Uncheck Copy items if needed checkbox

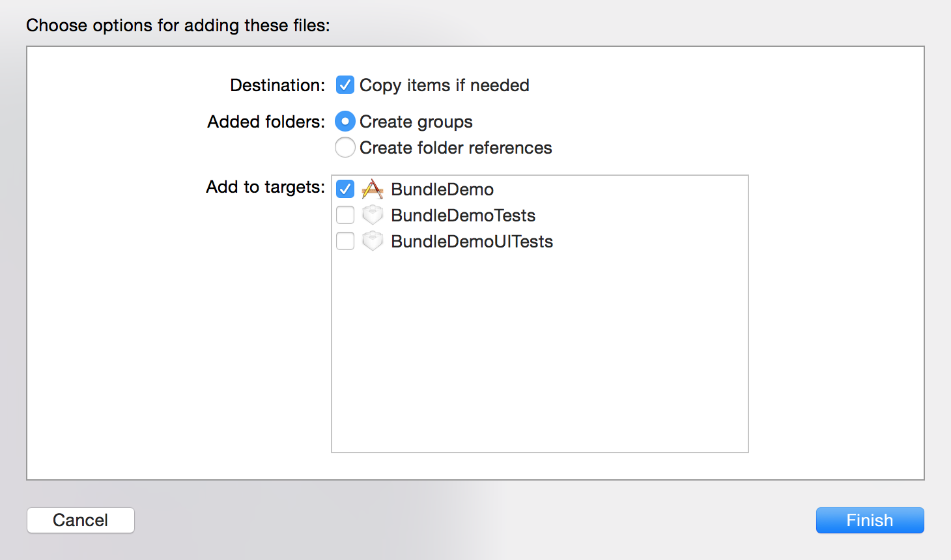pyautogui.click(x=345, y=85)
